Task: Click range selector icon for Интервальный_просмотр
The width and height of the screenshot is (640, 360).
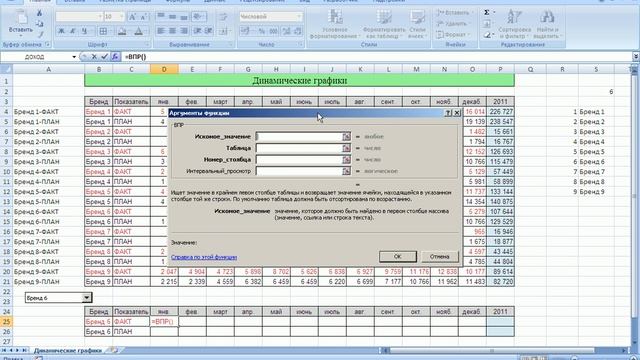Action: 347,171
